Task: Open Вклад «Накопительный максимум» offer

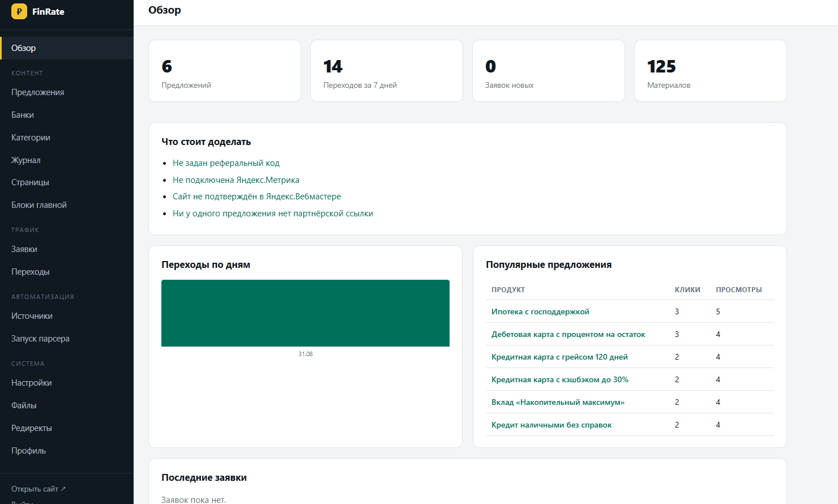Action: (x=558, y=402)
